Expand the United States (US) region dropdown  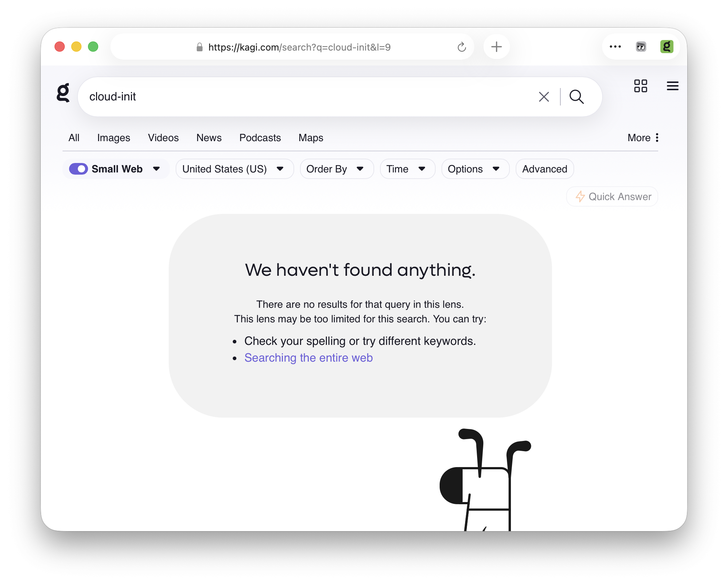234,169
